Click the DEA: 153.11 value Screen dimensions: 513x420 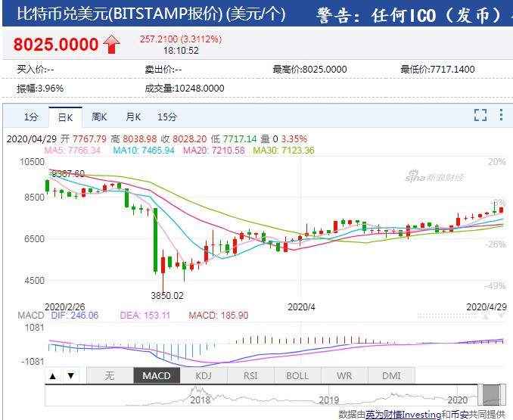point(145,316)
